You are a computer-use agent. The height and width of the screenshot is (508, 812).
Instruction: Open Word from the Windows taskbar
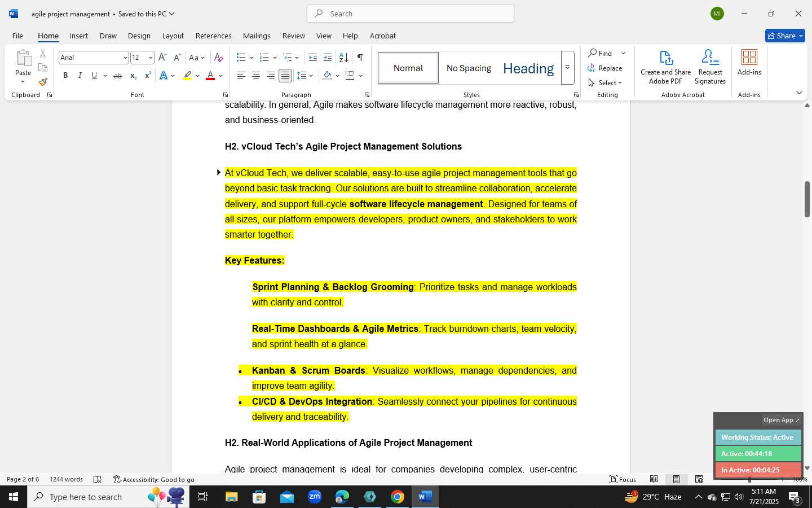coord(425,497)
